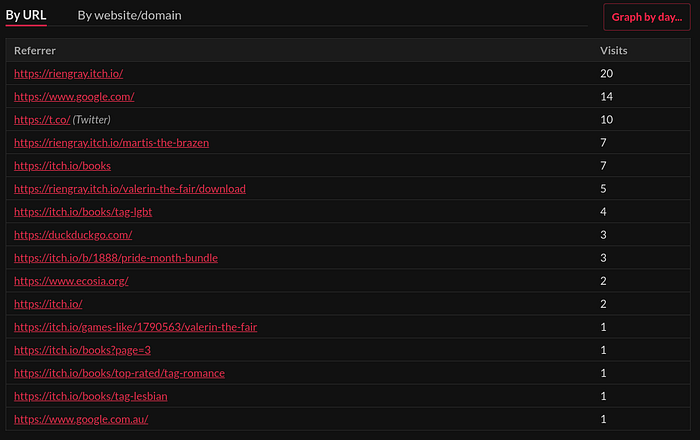
Task: Open the itch.io/books referrer link
Action: (x=62, y=166)
